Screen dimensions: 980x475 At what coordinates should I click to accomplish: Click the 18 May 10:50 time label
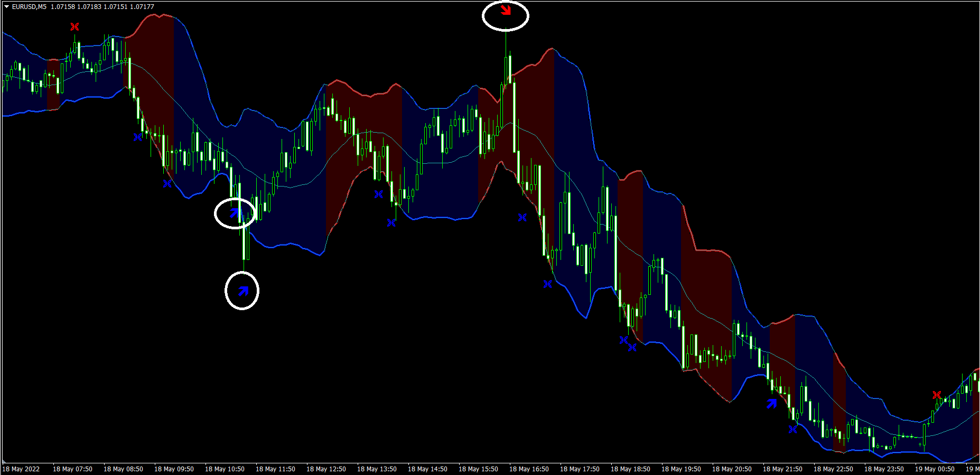click(x=225, y=469)
